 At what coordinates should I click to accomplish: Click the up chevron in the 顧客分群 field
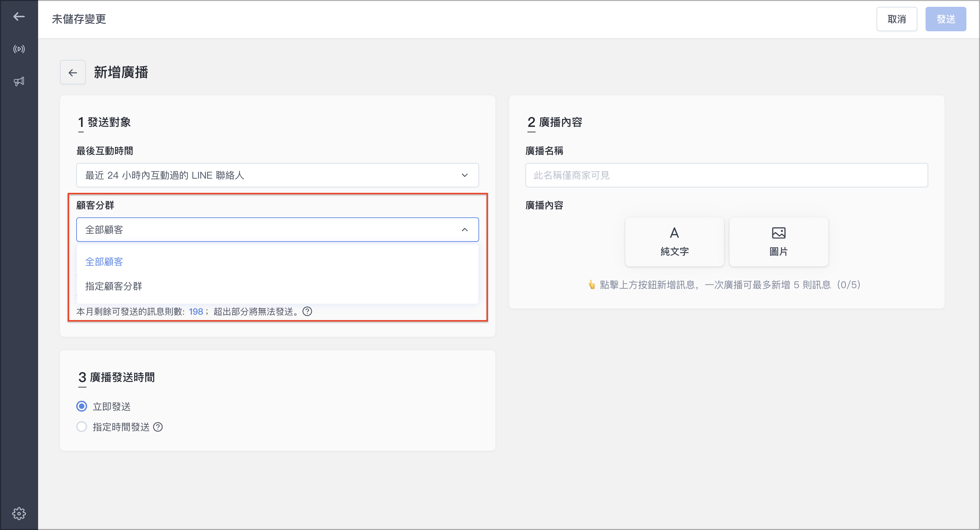[x=464, y=229]
